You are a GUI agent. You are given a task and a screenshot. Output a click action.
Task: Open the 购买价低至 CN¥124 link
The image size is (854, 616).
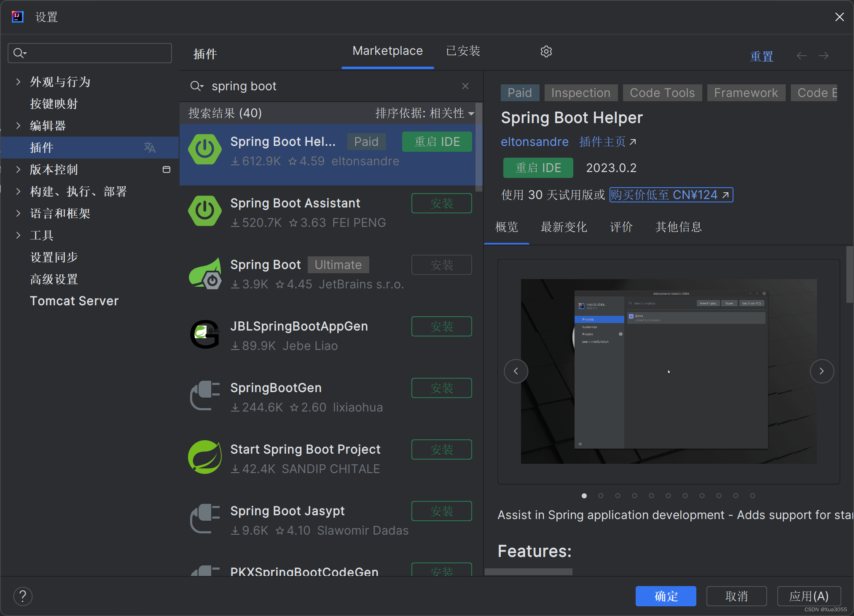click(671, 195)
